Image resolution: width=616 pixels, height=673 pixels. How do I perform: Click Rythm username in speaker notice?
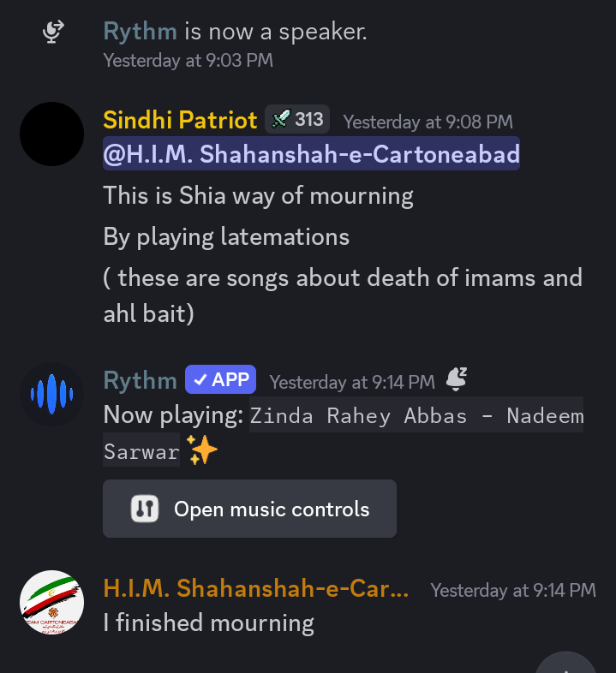140,32
